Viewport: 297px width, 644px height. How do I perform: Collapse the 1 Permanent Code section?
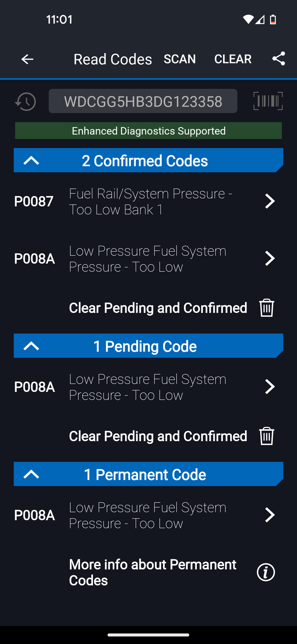pos(31,474)
